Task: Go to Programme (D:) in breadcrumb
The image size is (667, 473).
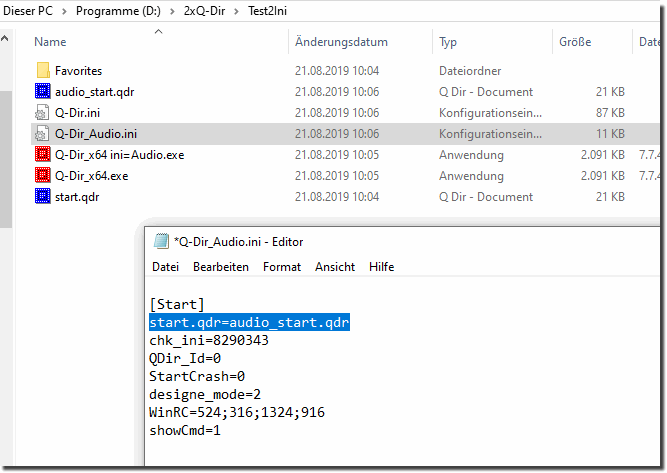Action: tap(118, 11)
